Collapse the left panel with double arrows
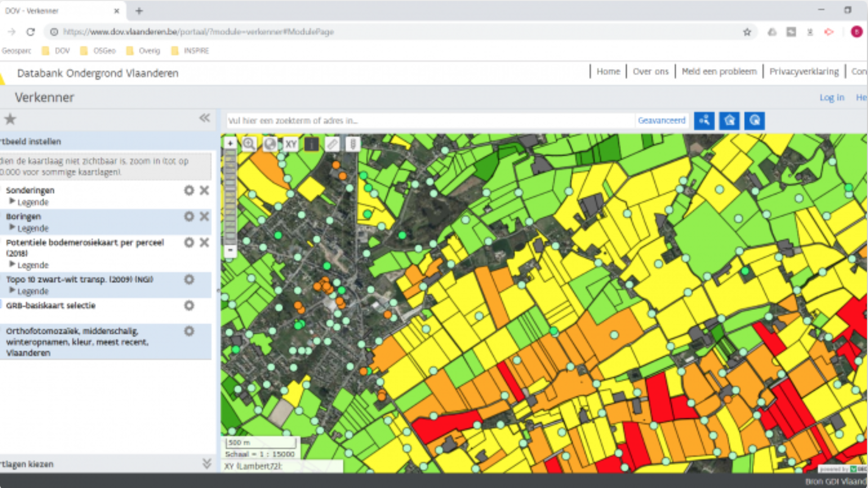The height and width of the screenshot is (488, 868). (205, 118)
